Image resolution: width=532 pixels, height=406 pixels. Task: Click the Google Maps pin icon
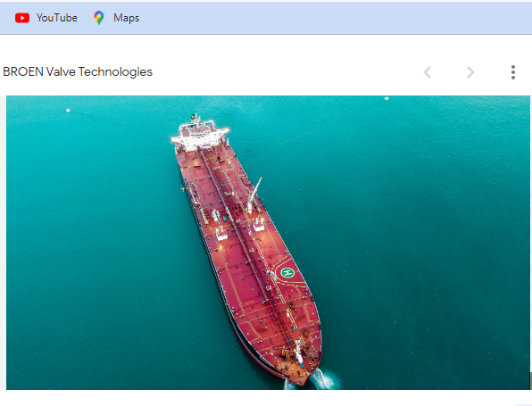pyautogui.click(x=99, y=18)
